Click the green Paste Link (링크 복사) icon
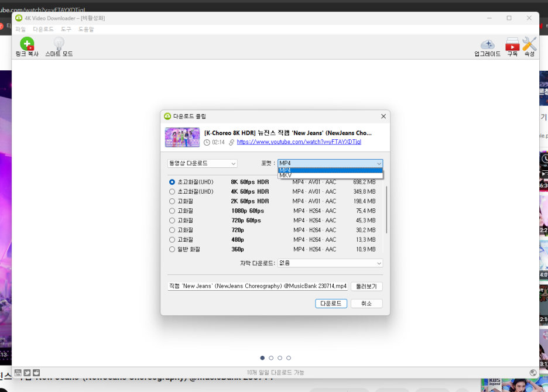Viewport: 548px width, 392px height. tap(27, 44)
